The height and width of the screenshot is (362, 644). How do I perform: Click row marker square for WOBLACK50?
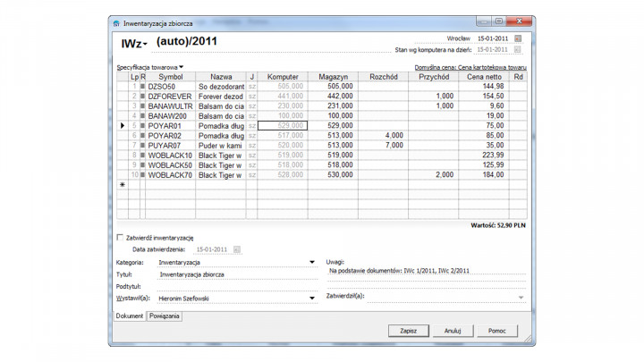coord(142,165)
